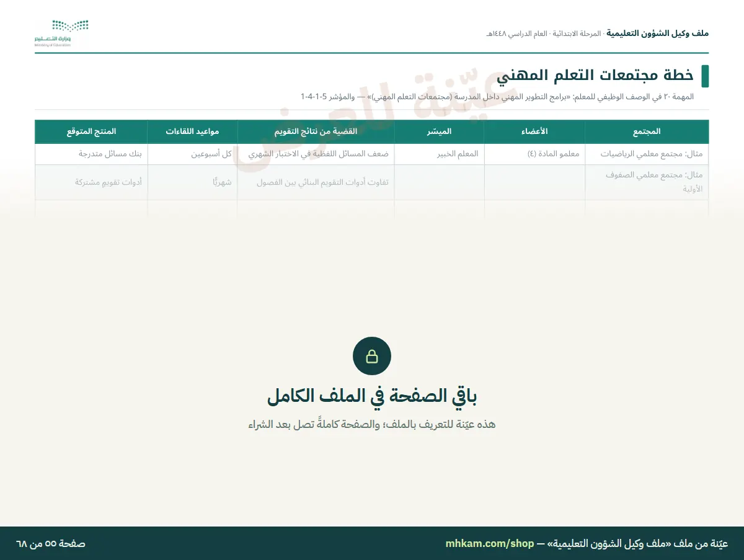Click the column header الأعضاء

534,131
